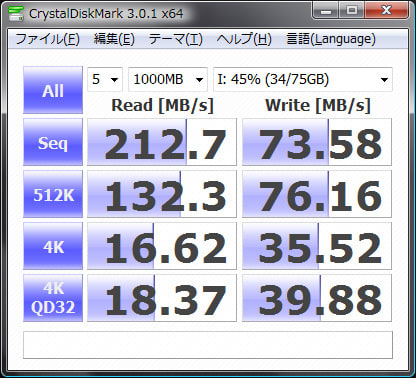Select the 4K QD32 read result 18.37
This screenshot has height=378, width=416.
[x=162, y=298]
